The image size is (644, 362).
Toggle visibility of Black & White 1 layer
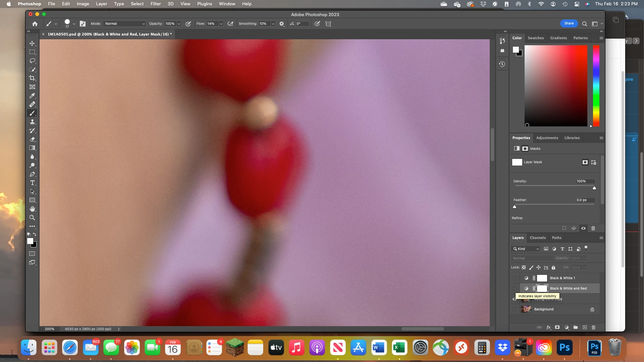point(515,278)
